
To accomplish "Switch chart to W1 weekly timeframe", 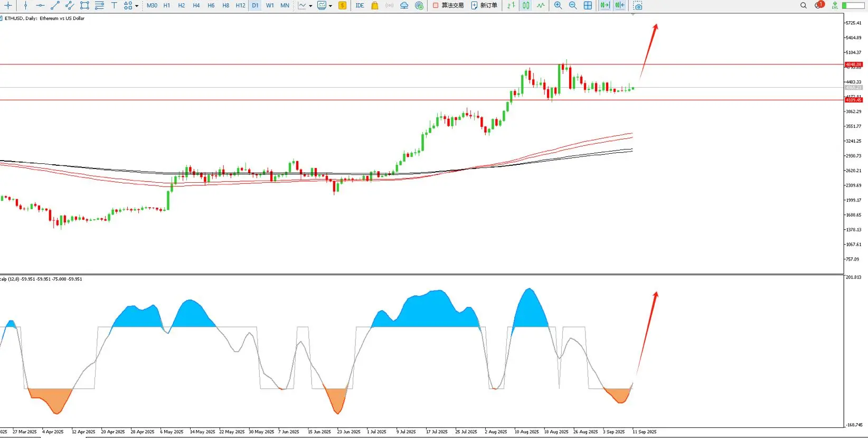I will (x=270, y=5).
